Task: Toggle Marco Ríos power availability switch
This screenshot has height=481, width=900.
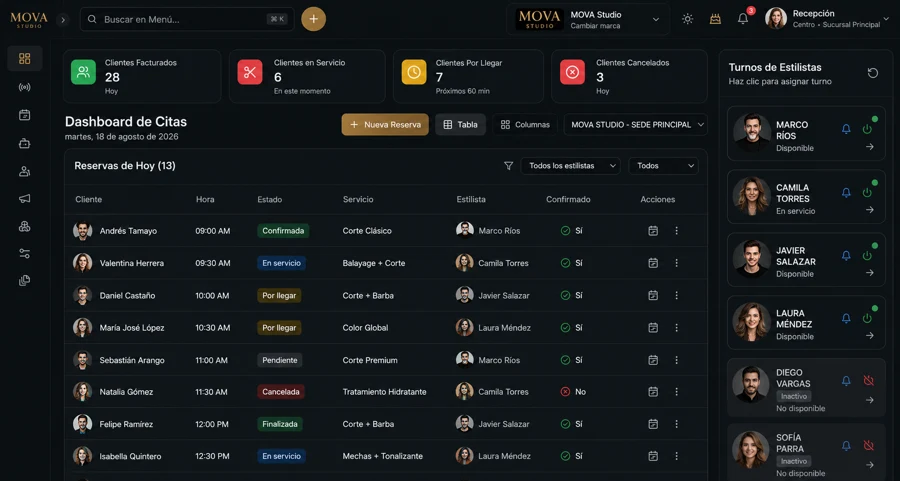Action: tap(867, 129)
